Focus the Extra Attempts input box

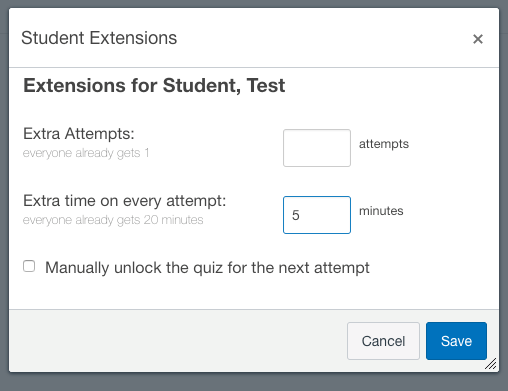point(317,148)
